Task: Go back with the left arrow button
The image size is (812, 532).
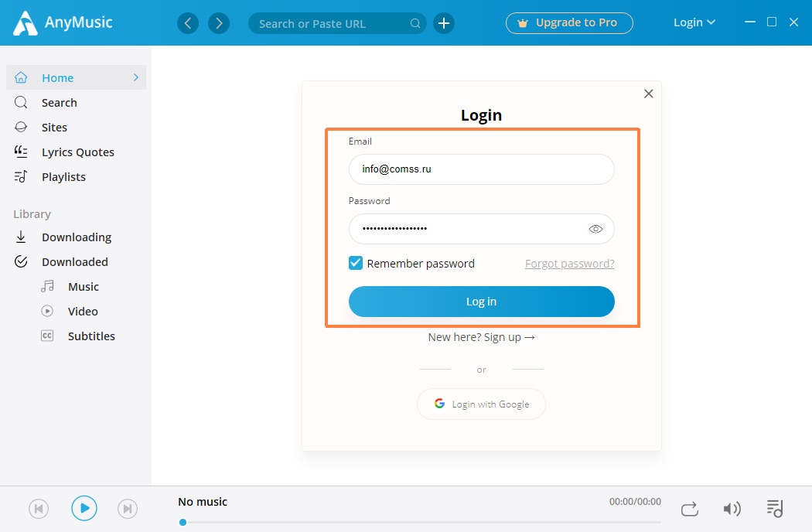Action: tap(188, 23)
